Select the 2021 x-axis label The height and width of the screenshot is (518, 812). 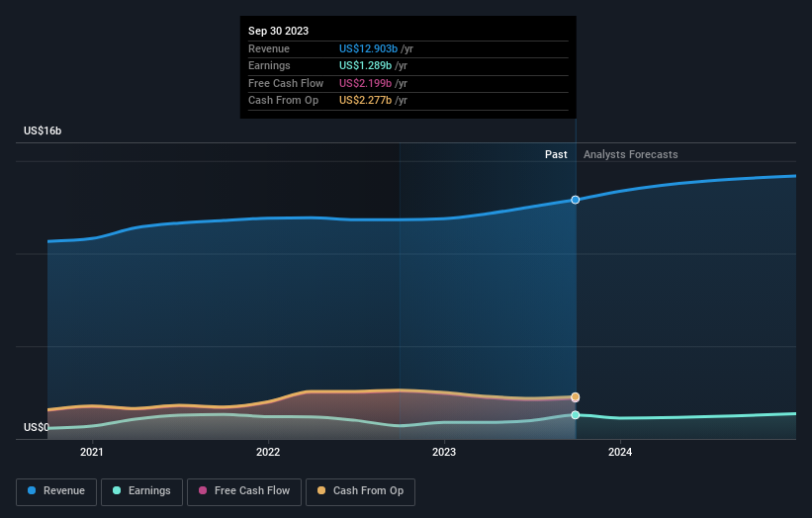coord(92,453)
